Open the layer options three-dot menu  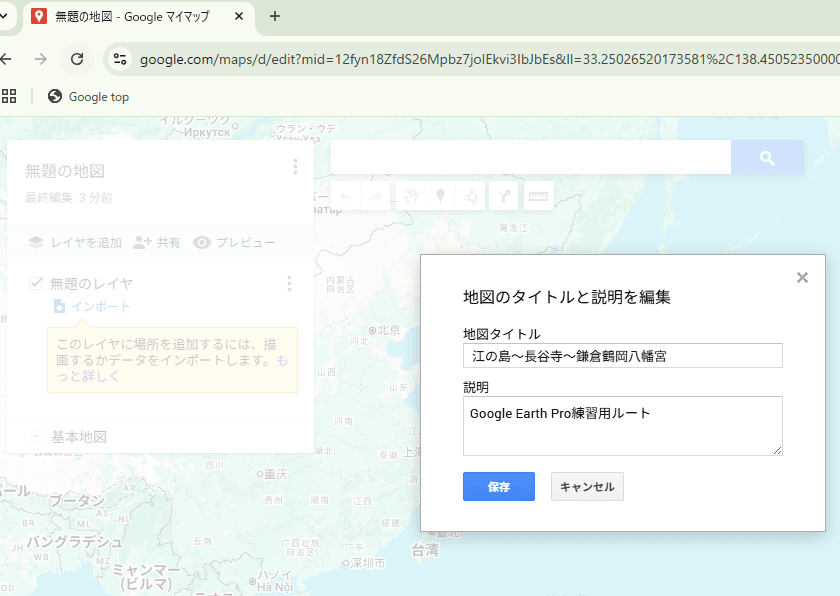pyautogui.click(x=289, y=284)
